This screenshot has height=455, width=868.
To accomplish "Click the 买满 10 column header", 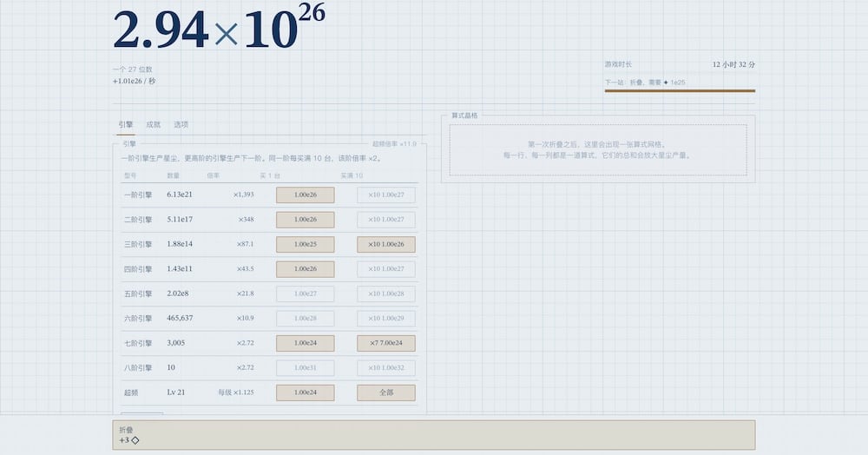I will coord(352,175).
